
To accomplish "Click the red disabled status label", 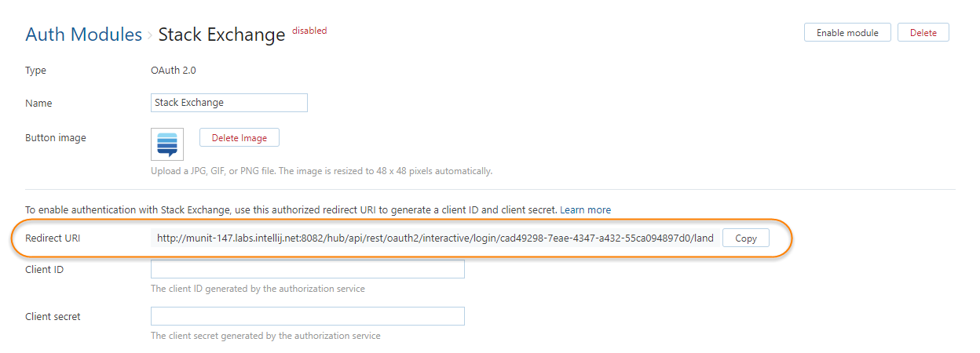I will click(x=309, y=31).
